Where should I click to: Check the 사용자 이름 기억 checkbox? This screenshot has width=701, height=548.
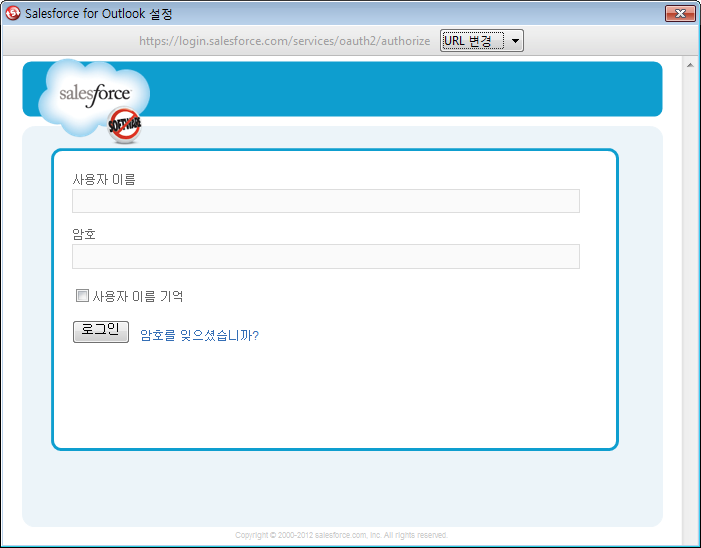click(82, 295)
